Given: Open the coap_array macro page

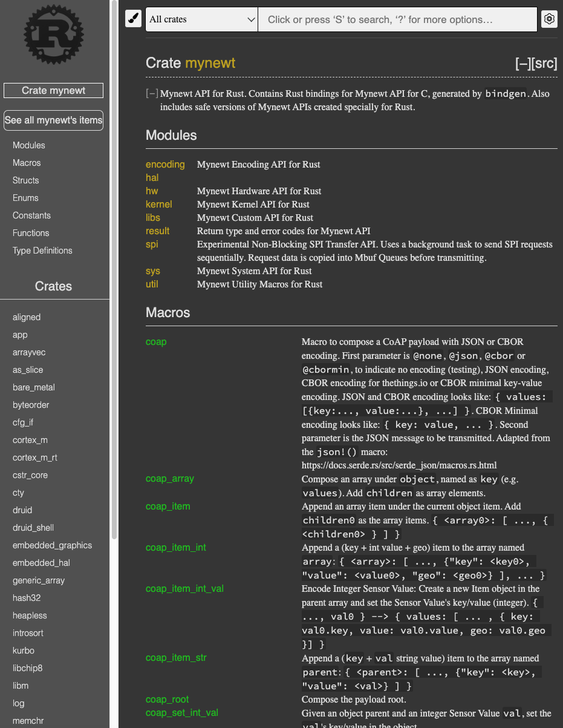Looking at the screenshot, I should 169,479.
